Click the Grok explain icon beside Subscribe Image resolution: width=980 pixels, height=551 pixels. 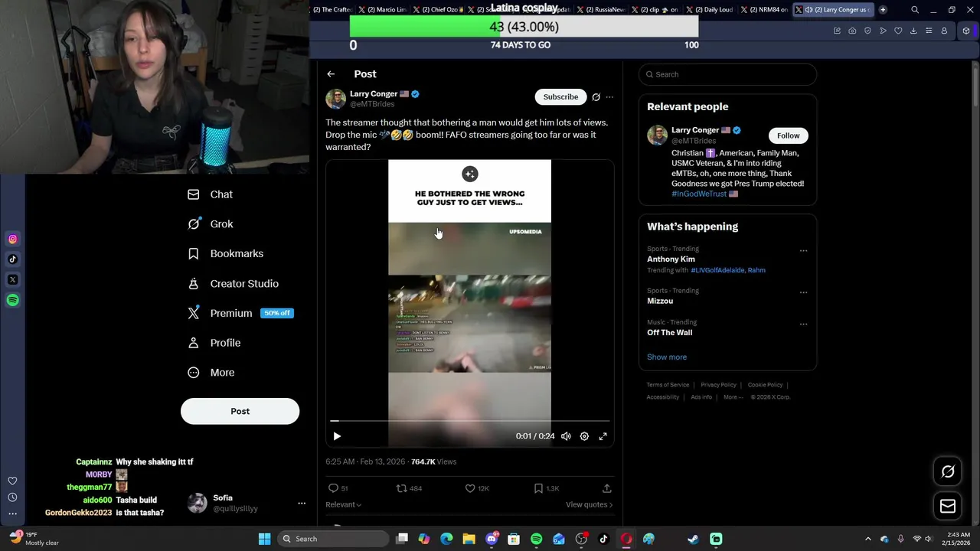point(596,97)
